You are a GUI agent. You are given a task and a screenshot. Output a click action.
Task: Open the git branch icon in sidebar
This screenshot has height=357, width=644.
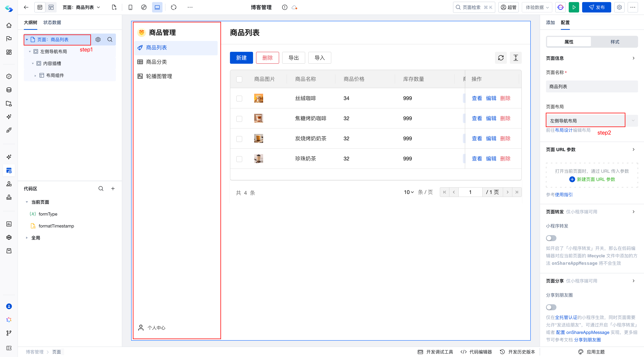click(9, 333)
